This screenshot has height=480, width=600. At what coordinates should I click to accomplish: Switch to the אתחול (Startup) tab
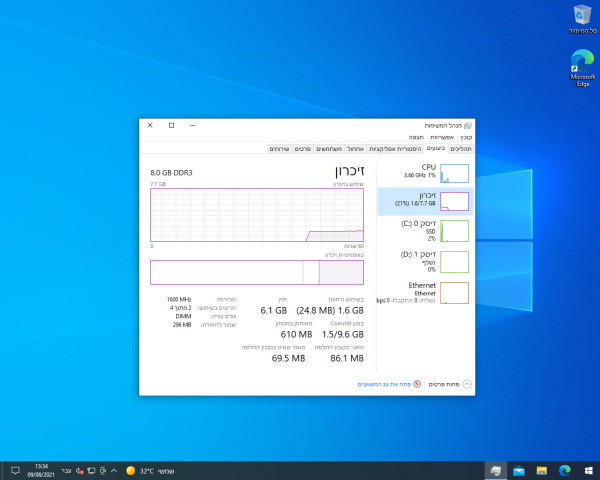pyautogui.click(x=358, y=149)
